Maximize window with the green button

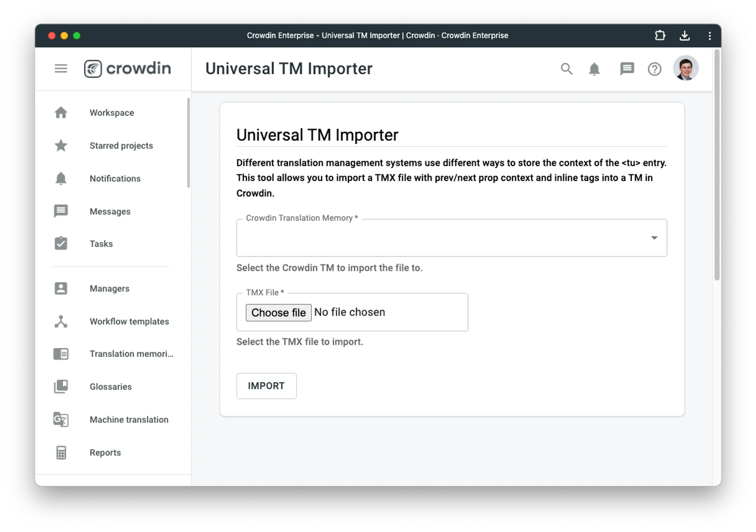[77, 36]
